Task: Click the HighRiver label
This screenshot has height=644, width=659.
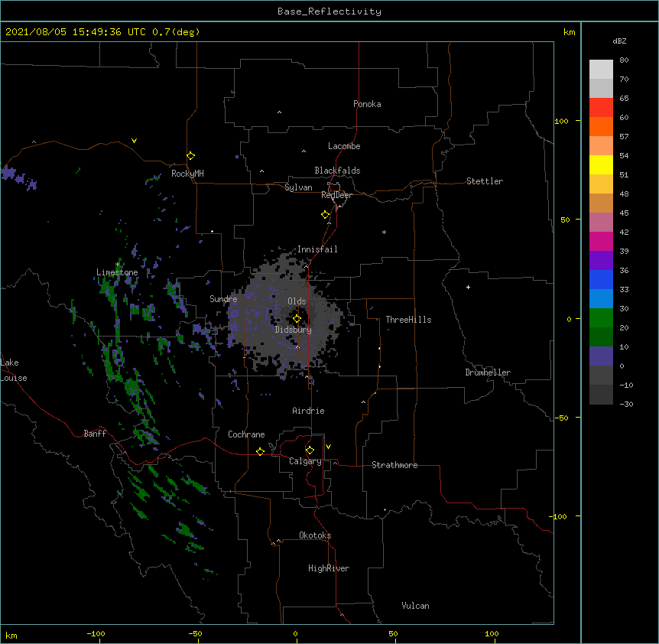Action: (329, 568)
